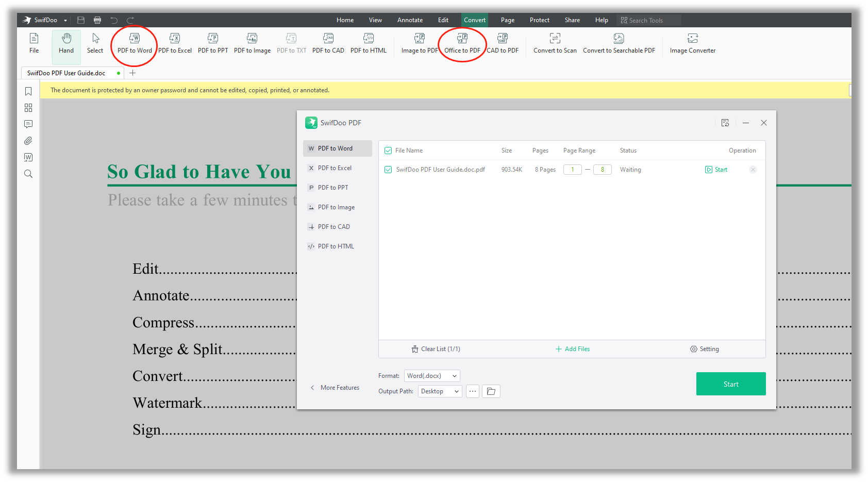
Task: Select PDF to Word in dialog sidebar
Action: coord(338,148)
